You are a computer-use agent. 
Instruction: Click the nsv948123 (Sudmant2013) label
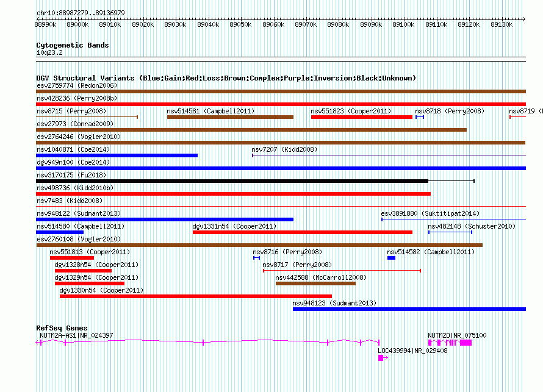coord(334,303)
